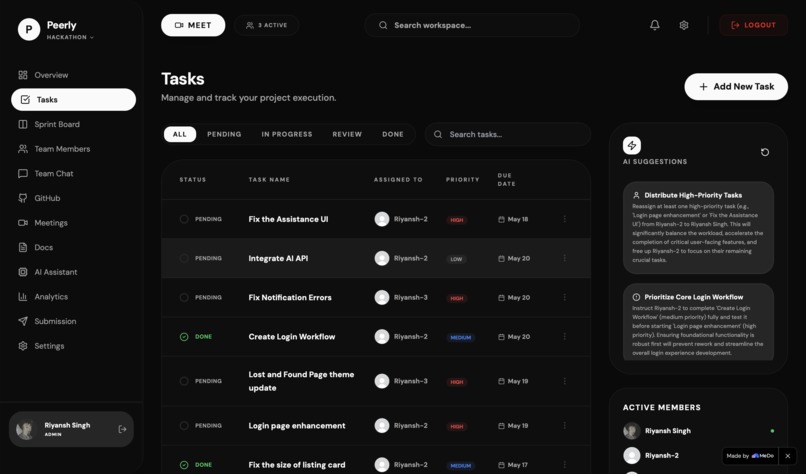The image size is (806, 474).
Task: Toggle status circle for Fix Notification Errors
Action: [x=184, y=297]
